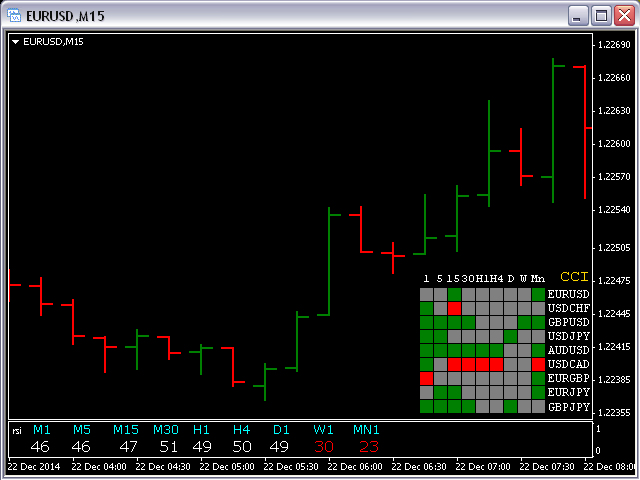Click the RSI value 51 under M30
This screenshot has width=640, height=480.
pyautogui.click(x=169, y=447)
